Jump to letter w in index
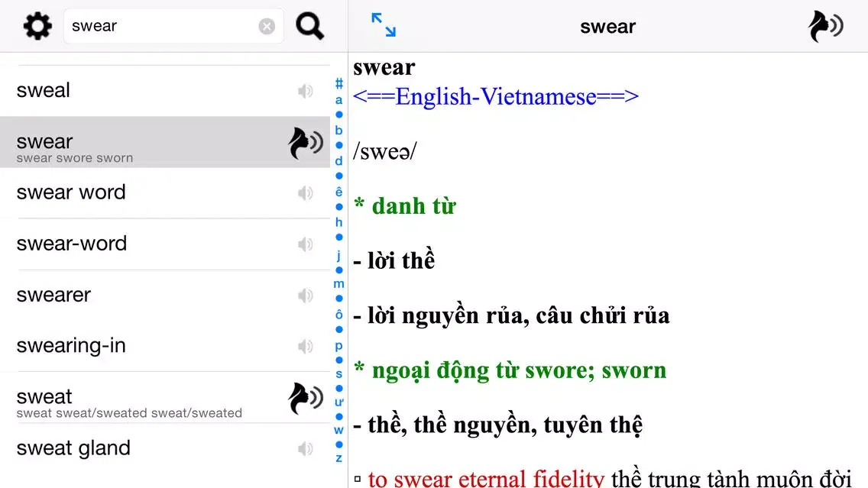868x488 pixels. tap(338, 430)
